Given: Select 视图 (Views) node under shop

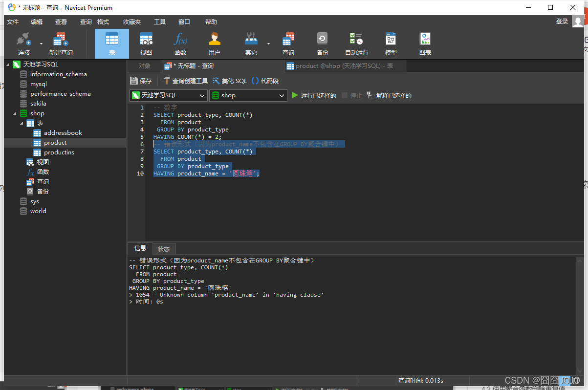Looking at the screenshot, I should [43, 162].
